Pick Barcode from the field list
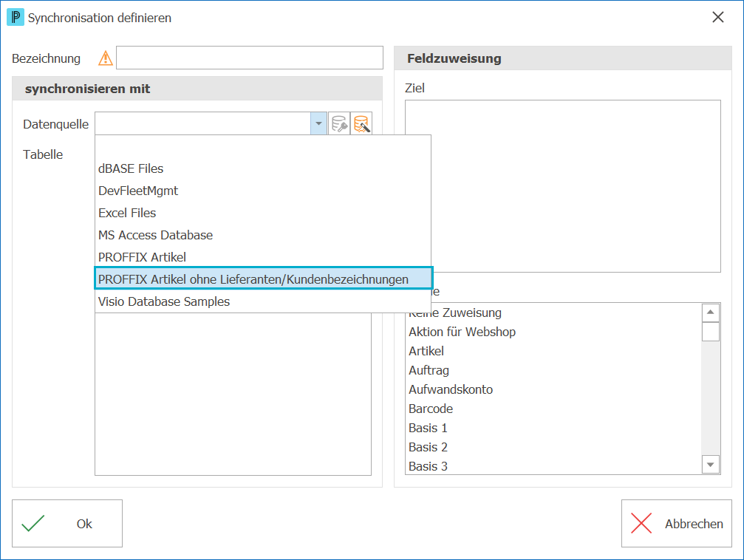744x560 pixels. [x=554, y=409]
